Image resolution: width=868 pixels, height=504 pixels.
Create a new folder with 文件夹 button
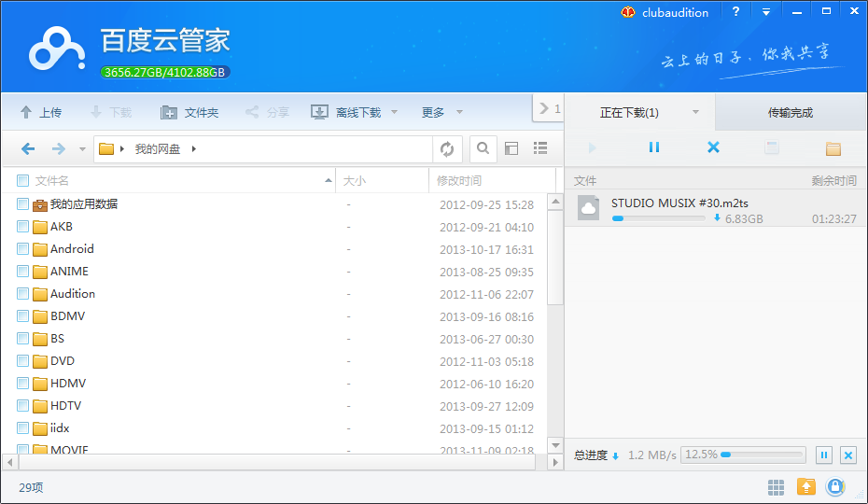189,112
